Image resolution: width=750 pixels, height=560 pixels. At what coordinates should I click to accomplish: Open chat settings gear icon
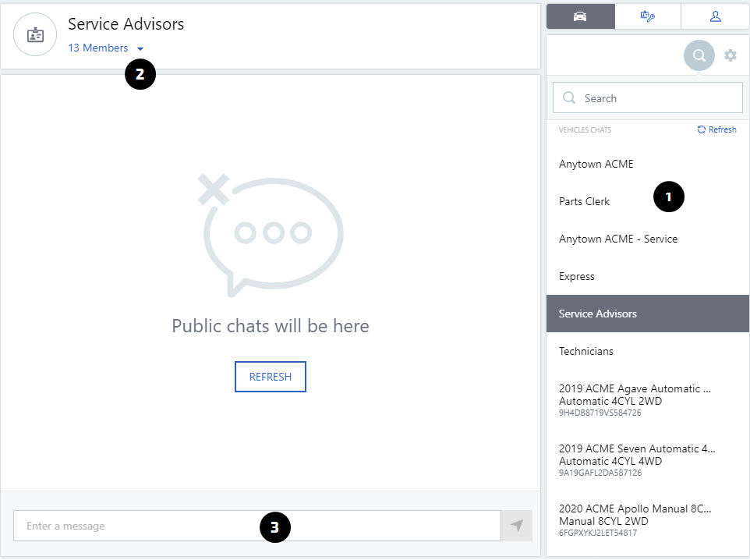tap(731, 55)
